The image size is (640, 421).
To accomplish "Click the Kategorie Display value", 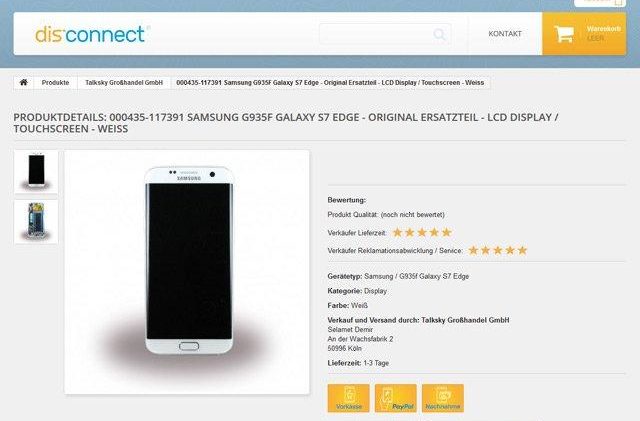I will (375, 291).
